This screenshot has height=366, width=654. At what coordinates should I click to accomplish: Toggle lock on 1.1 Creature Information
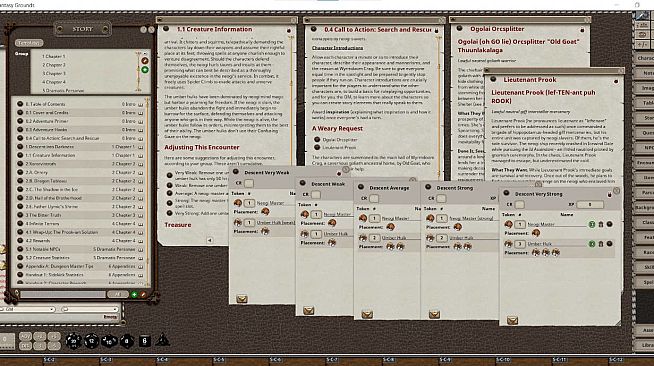(x=289, y=31)
